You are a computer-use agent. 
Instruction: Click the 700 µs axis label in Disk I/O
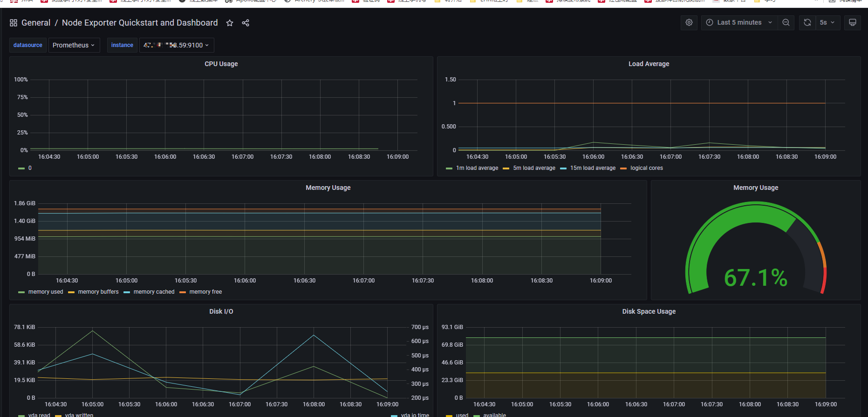click(420, 327)
